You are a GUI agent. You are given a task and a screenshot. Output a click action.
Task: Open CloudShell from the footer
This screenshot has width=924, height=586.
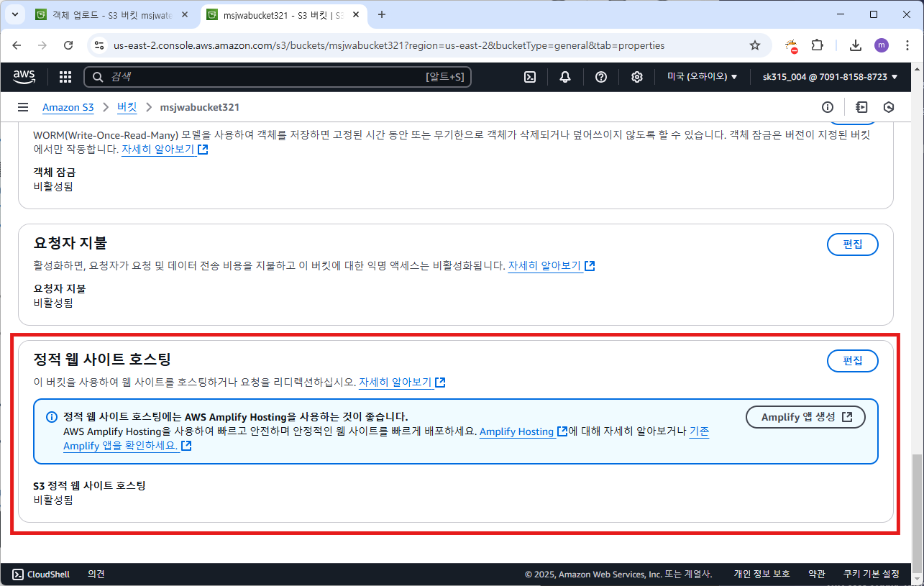(41, 574)
